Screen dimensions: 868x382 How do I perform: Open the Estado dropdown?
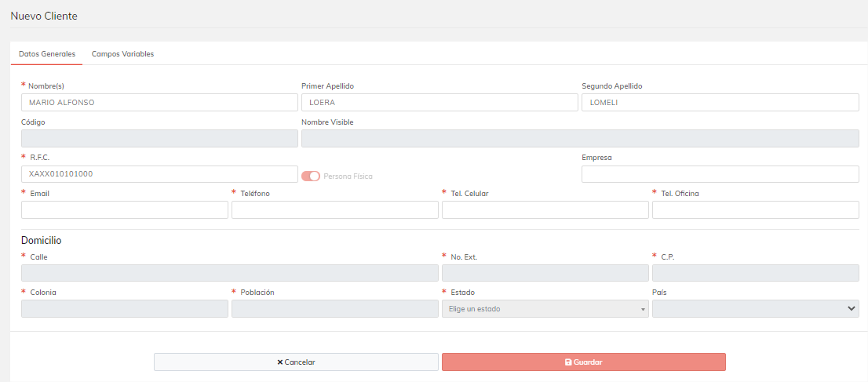coord(545,309)
